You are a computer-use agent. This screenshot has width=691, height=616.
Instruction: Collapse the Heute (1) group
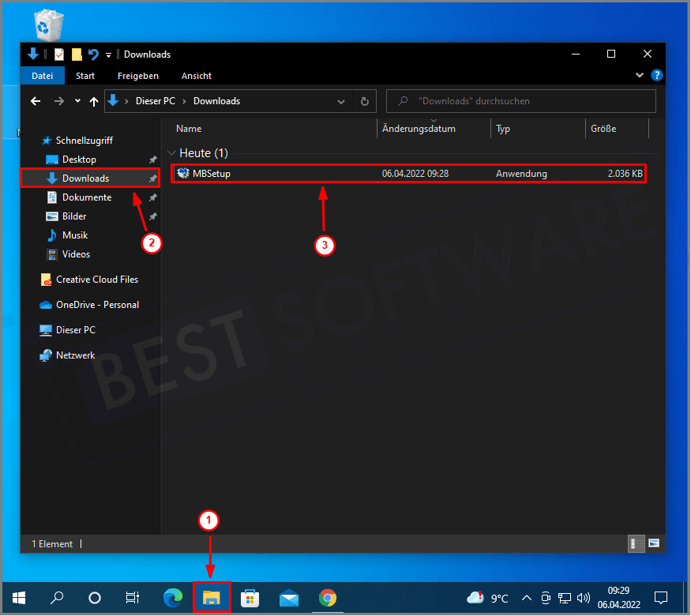171,152
